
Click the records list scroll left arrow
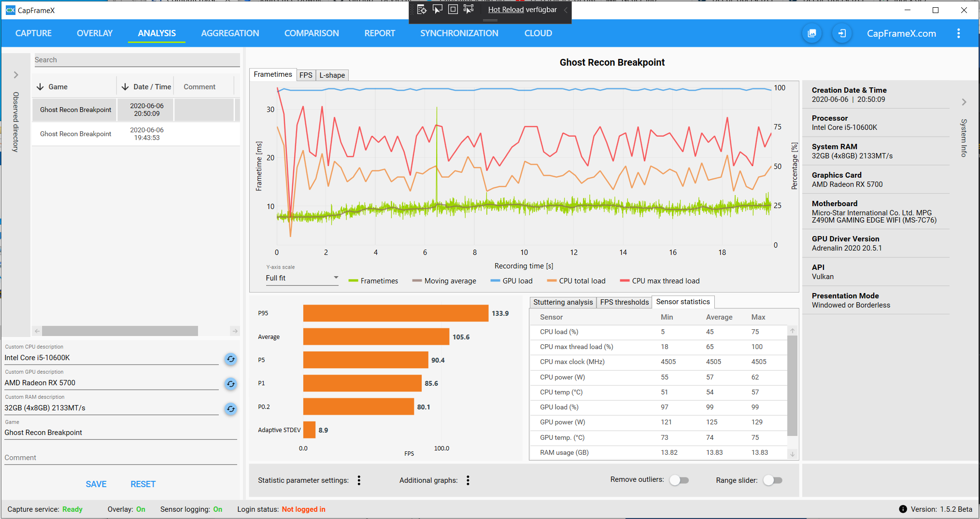click(x=37, y=331)
